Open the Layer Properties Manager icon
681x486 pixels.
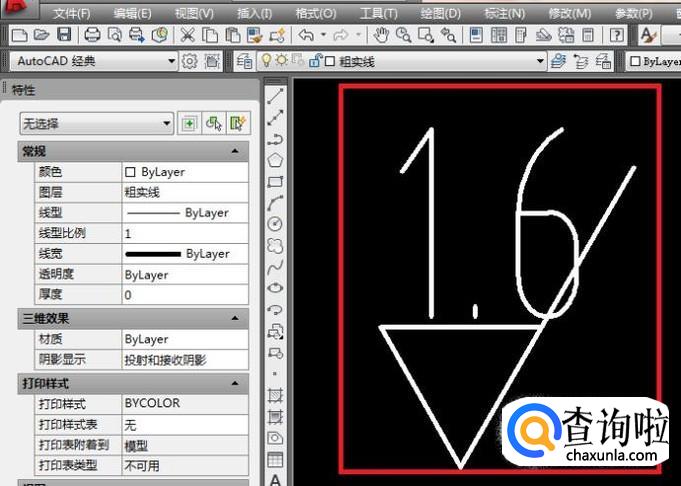[x=245, y=61]
